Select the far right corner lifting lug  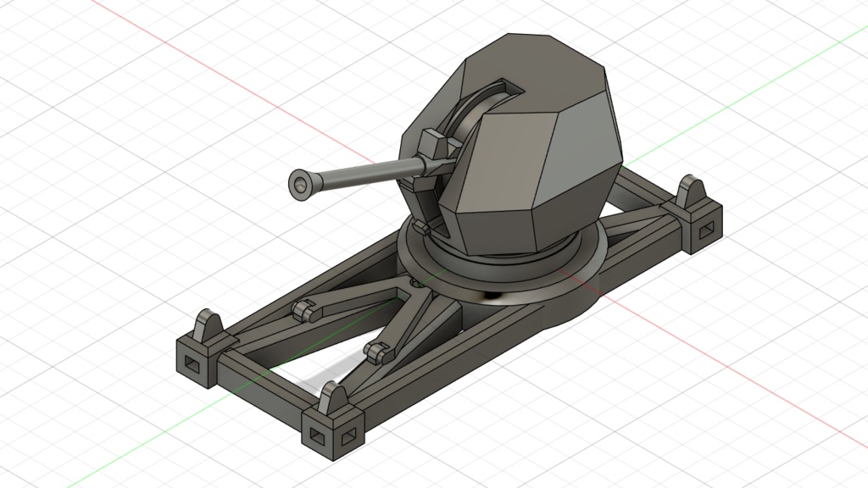(692, 191)
